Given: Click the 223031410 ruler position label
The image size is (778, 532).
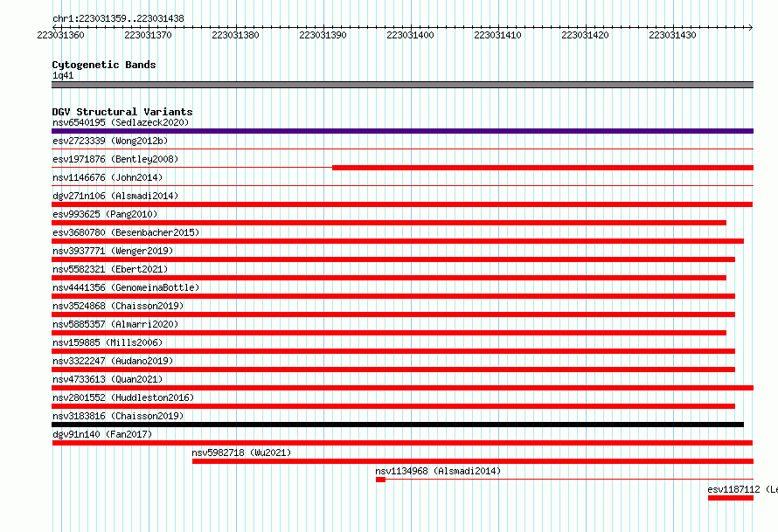Looking at the screenshot, I should coord(497,35).
